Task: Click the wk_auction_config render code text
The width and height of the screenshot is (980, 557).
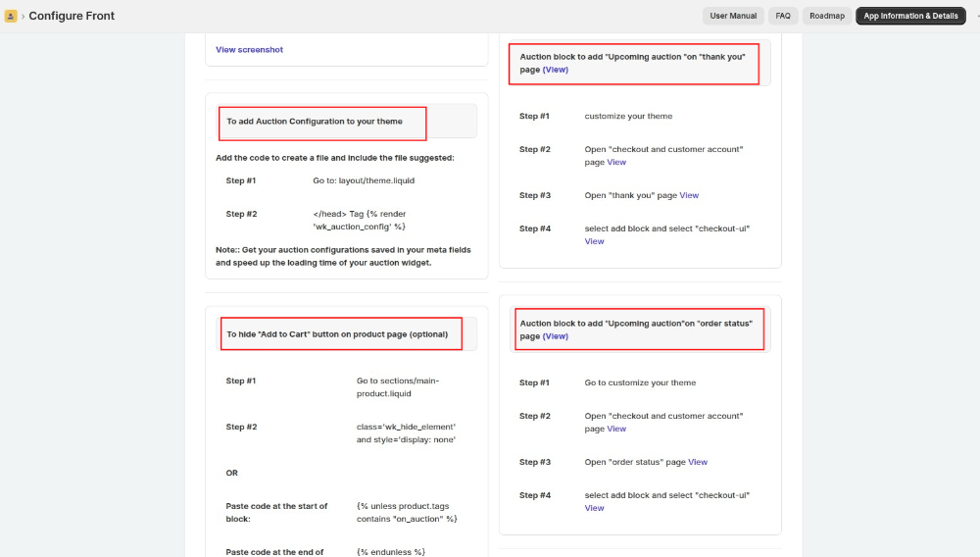Action: 360,220
